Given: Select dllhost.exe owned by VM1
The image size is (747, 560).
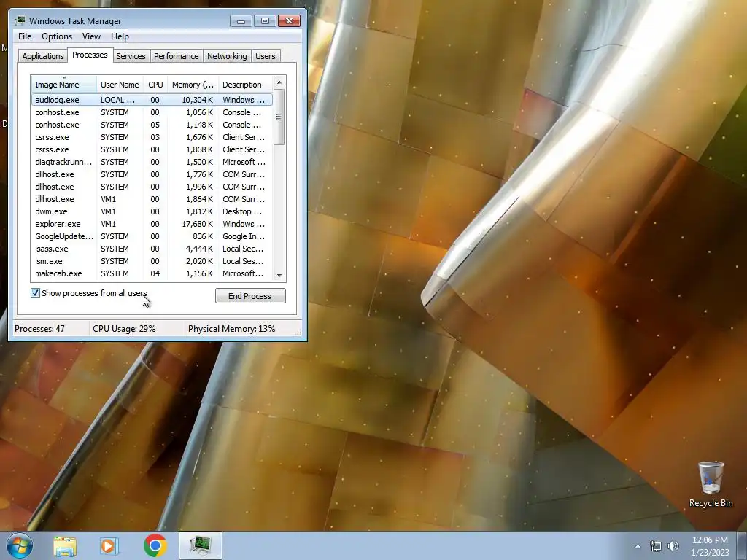Looking at the screenshot, I should point(152,199).
